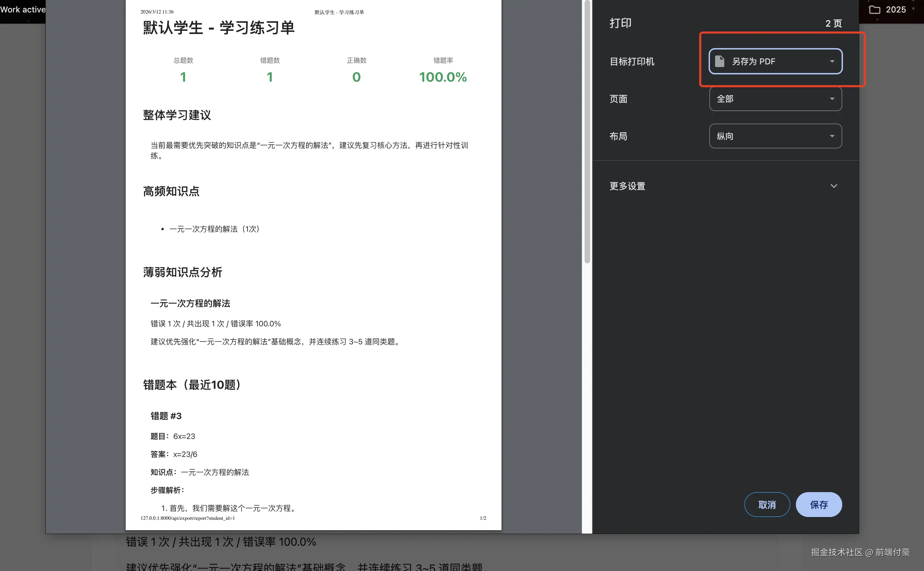
Task: Click the 127.0.0.1 URL footer in preview
Action: (x=187, y=518)
